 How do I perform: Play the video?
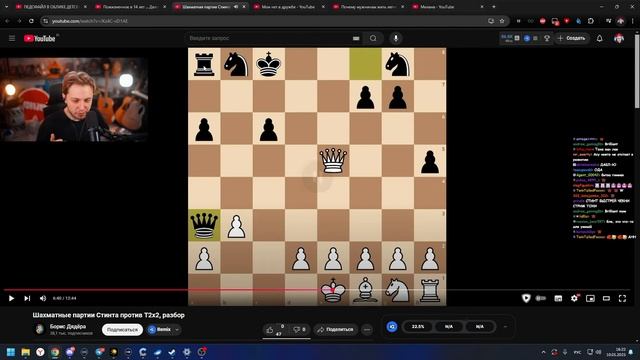pyautogui.click(x=11, y=298)
